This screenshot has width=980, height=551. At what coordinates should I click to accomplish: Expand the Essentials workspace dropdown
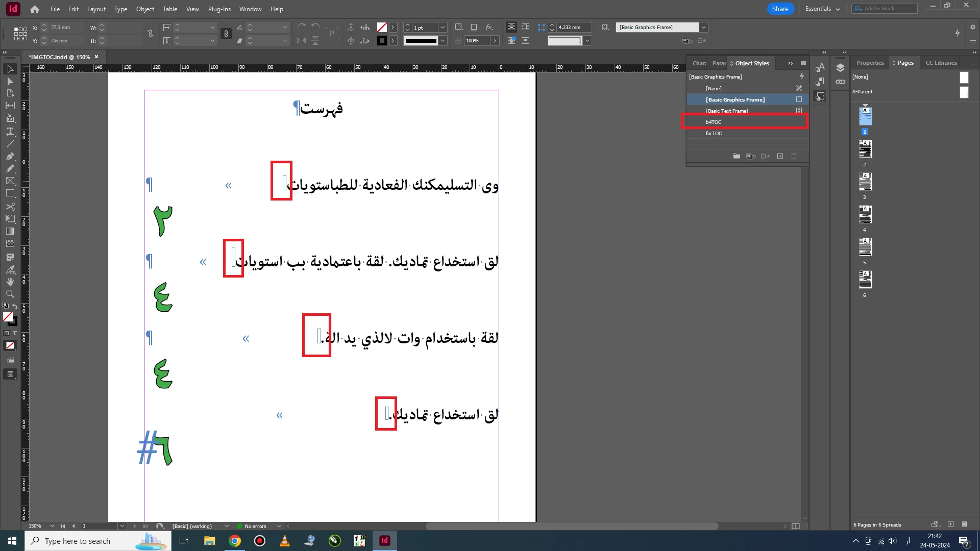click(822, 9)
